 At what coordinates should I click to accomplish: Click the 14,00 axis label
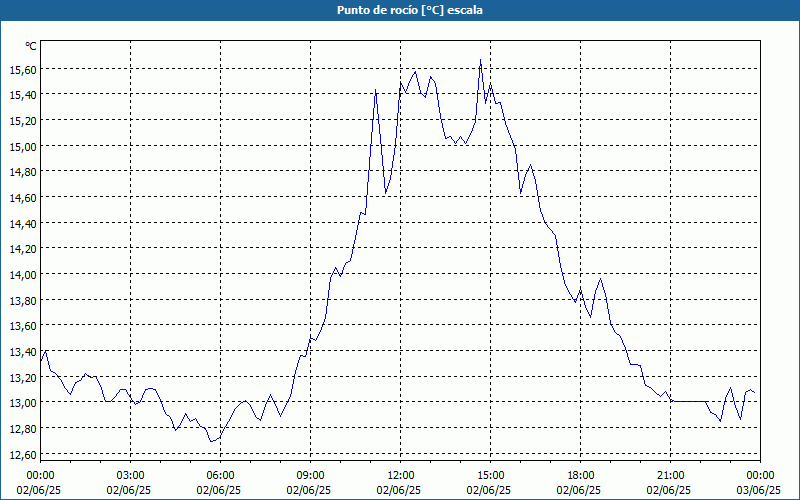point(23,274)
